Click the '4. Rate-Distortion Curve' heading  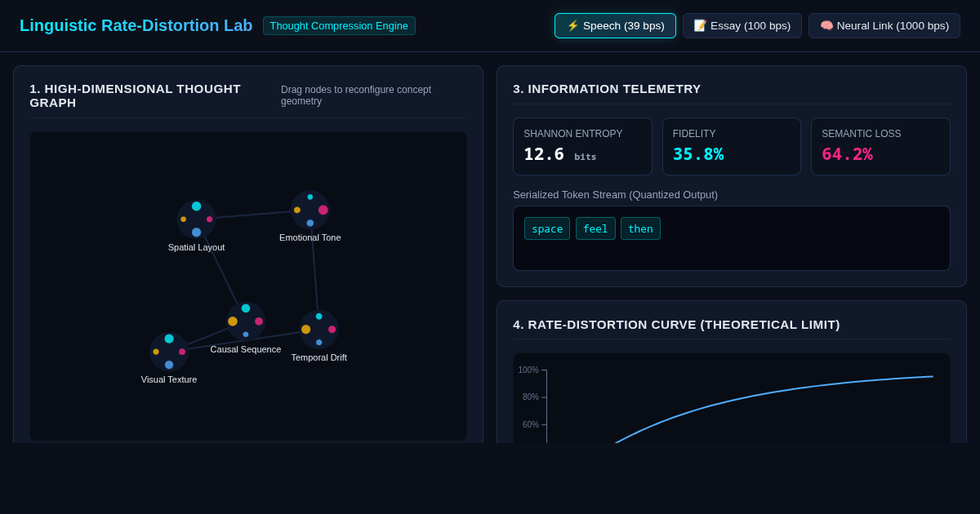coord(676,324)
